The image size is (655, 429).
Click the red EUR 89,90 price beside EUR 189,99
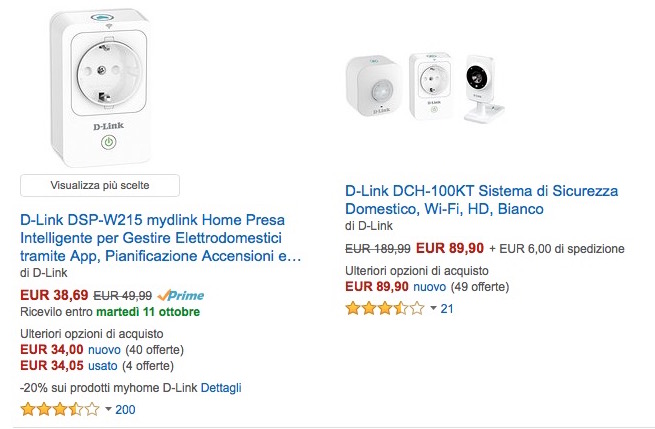(x=450, y=248)
